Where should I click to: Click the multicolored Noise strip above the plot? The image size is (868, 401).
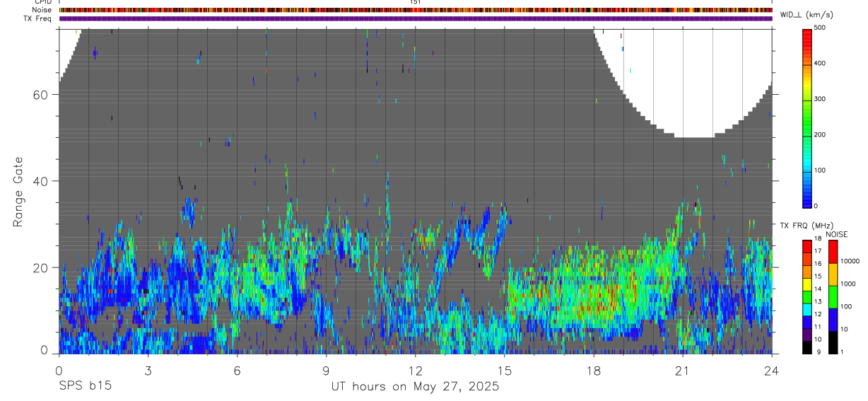416,10
